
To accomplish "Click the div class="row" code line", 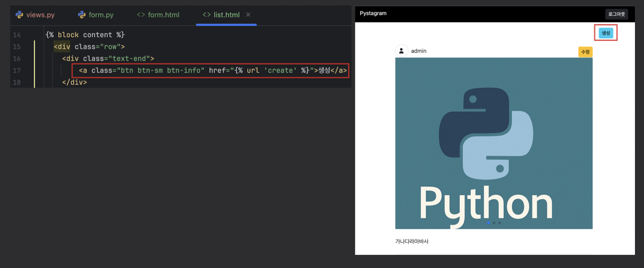I will pos(89,47).
